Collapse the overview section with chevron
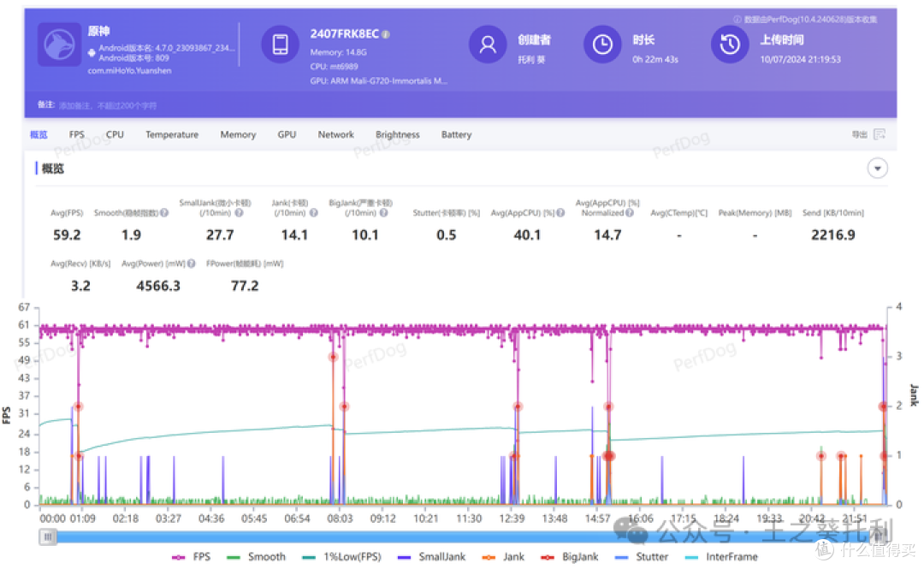This screenshot has height=569, width=924. pos(878,169)
